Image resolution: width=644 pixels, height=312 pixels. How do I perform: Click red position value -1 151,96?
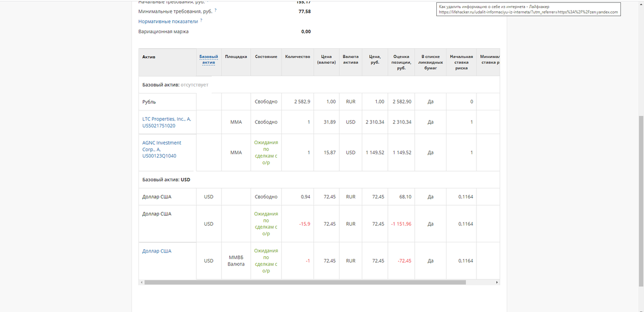[x=400, y=224]
